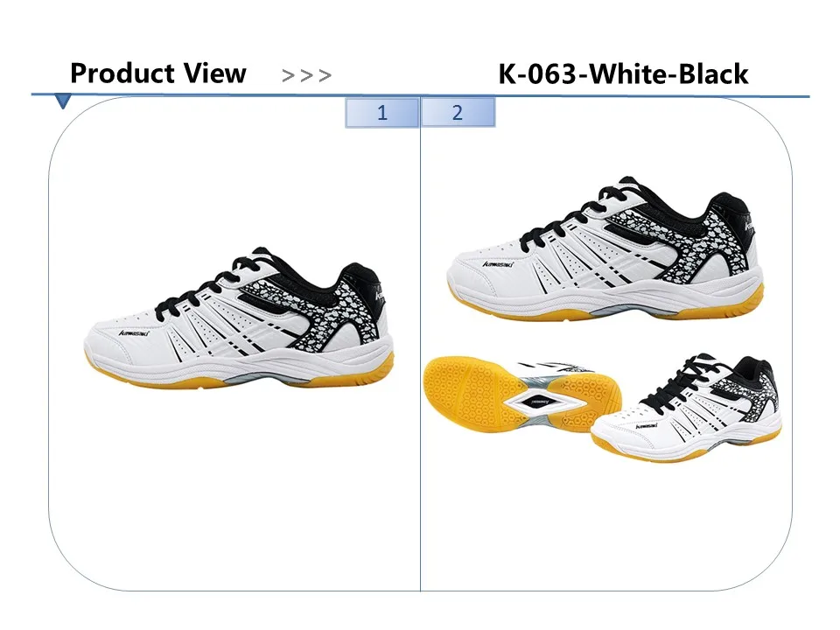Image resolution: width=840 pixels, height=630 pixels.
Task: Click black heel collar of left shoe
Action: pos(360,283)
